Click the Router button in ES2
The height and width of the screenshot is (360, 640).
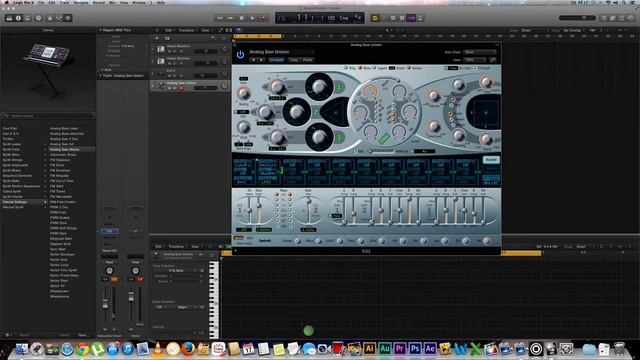(491, 160)
